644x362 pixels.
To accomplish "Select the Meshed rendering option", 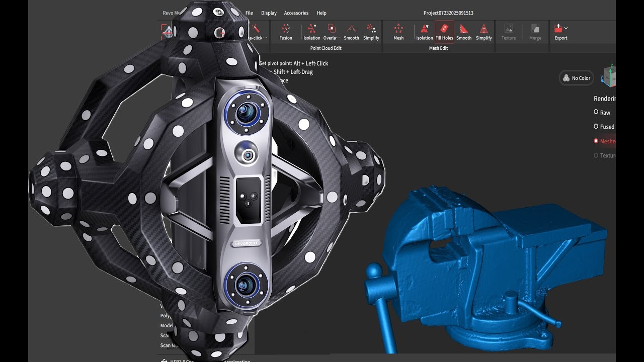I will point(604,141).
